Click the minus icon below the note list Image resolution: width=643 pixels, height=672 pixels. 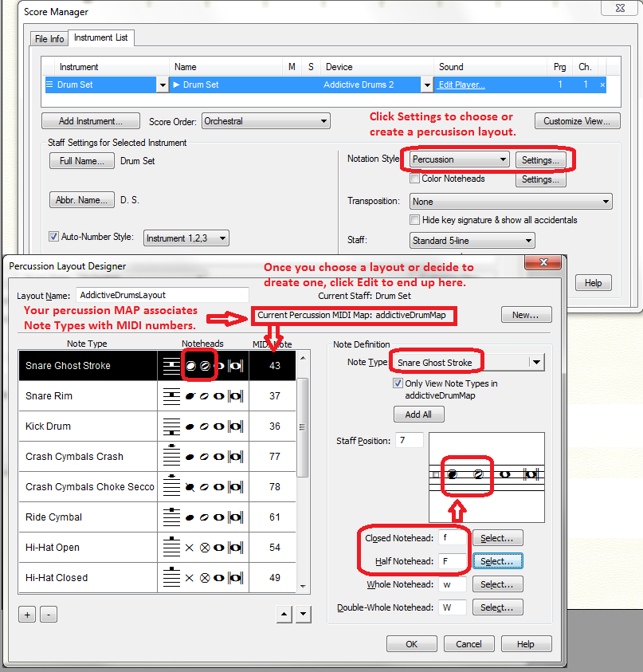pos(47,615)
